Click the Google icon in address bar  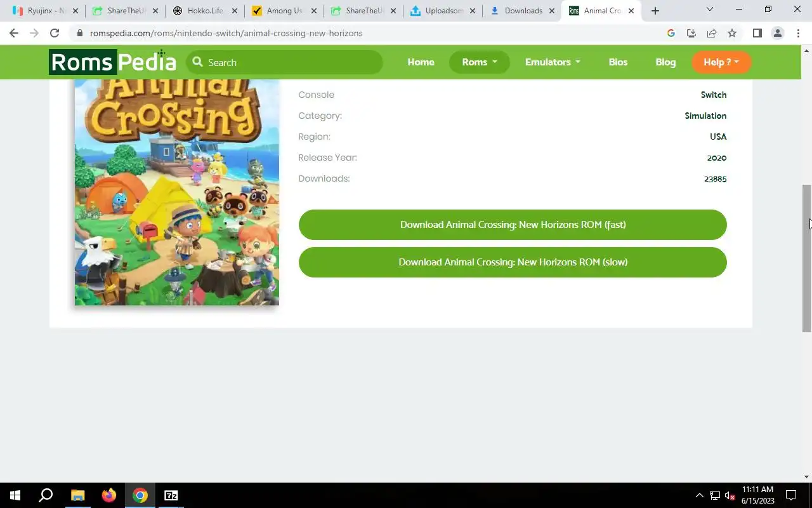(671, 33)
